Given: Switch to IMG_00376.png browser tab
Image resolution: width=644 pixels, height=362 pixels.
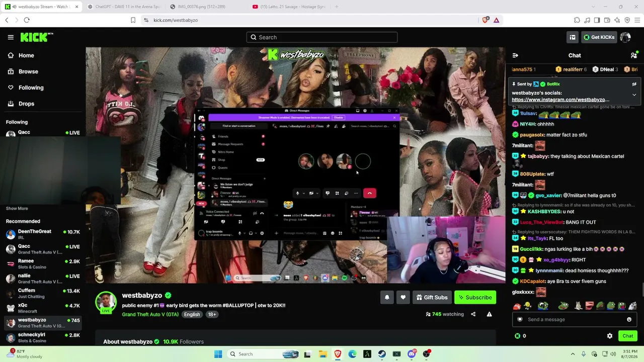Looking at the screenshot, I should pyautogui.click(x=204, y=7).
